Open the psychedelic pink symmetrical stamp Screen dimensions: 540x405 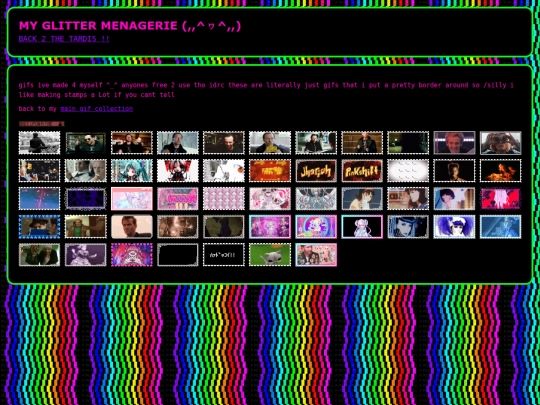[x=132, y=255]
